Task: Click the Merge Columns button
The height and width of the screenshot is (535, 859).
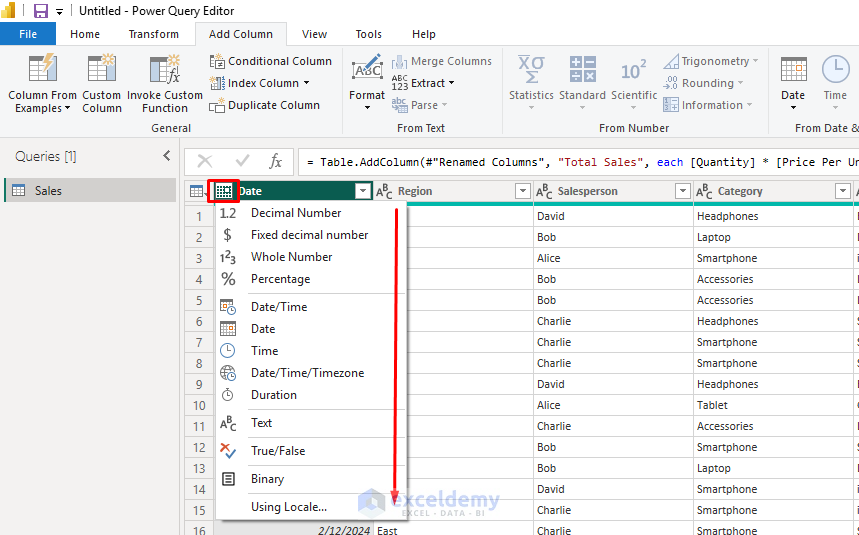Action: [442, 61]
